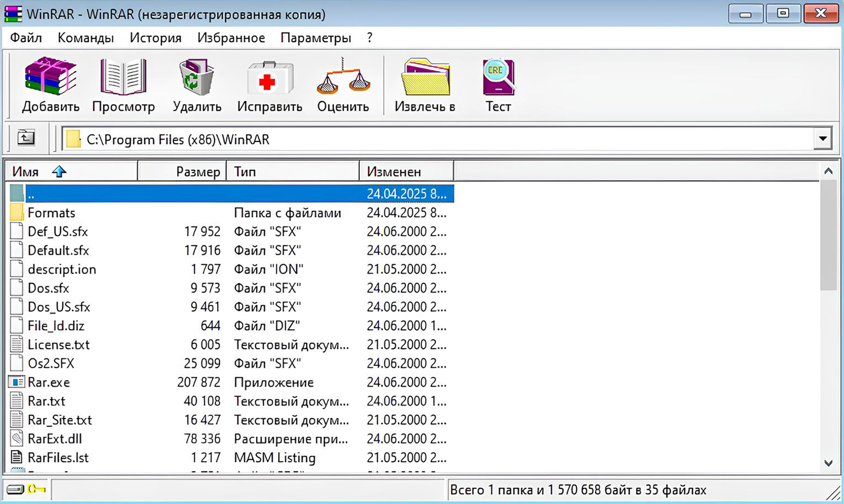The width and height of the screenshot is (844, 504).
Task: Run the Тест CRC icon
Action: click(x=498, y=77)
